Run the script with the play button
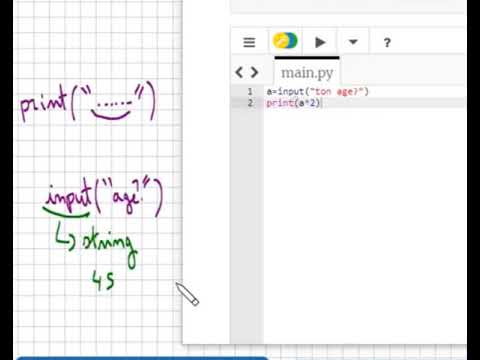The height and width of the screenshot is (360, 480). 320,42
